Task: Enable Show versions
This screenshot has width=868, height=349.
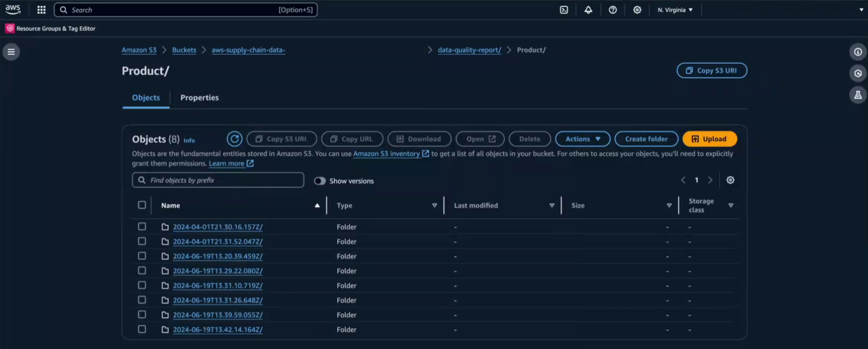Action: (320, 181)
